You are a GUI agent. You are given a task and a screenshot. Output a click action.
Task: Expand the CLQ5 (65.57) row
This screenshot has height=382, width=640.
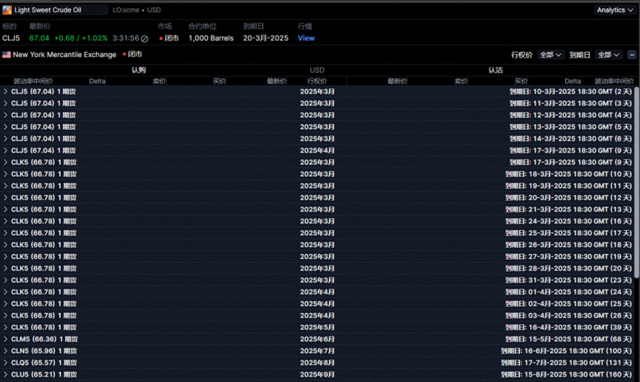pos(5,363)
